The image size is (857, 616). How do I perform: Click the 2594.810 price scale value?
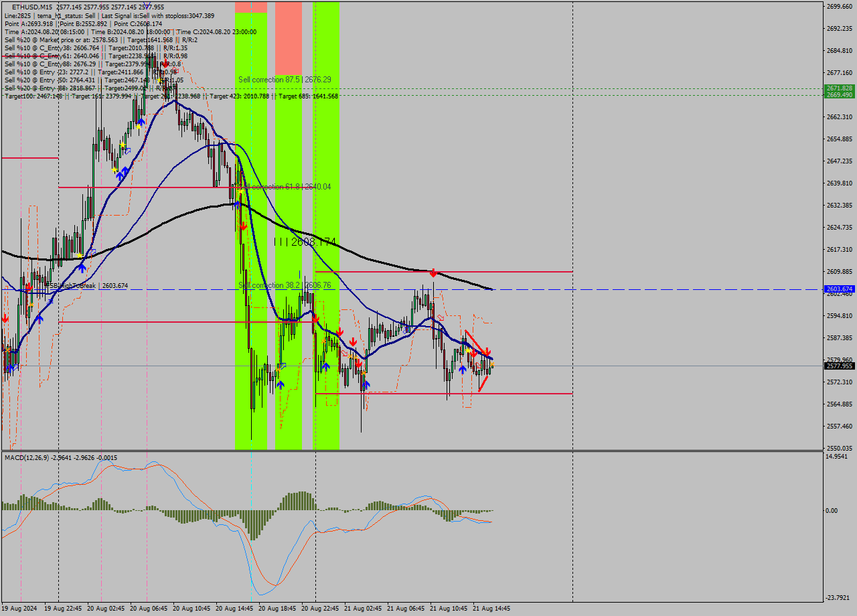(x=840, y=315)
